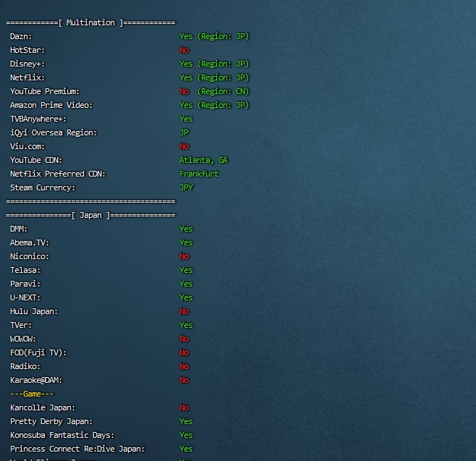This screenshot has width=476, height=461.
Task: Click the 'Pretty Derby Japan:' label
Action: [x=51, y=421]
